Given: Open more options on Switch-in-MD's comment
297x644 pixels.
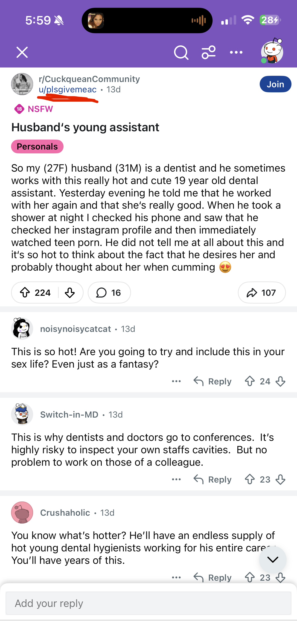Looking at the screenshot, I should pos(176,479).
